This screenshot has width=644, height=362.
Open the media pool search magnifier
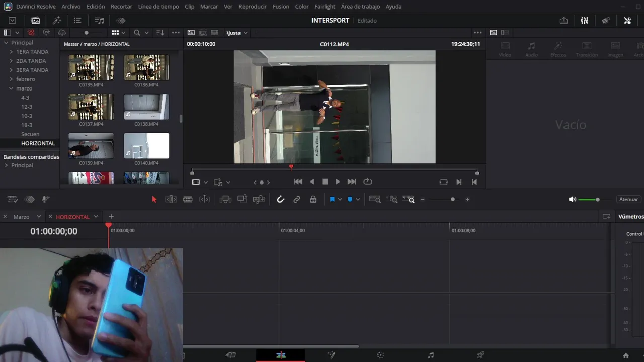point(137,32)
